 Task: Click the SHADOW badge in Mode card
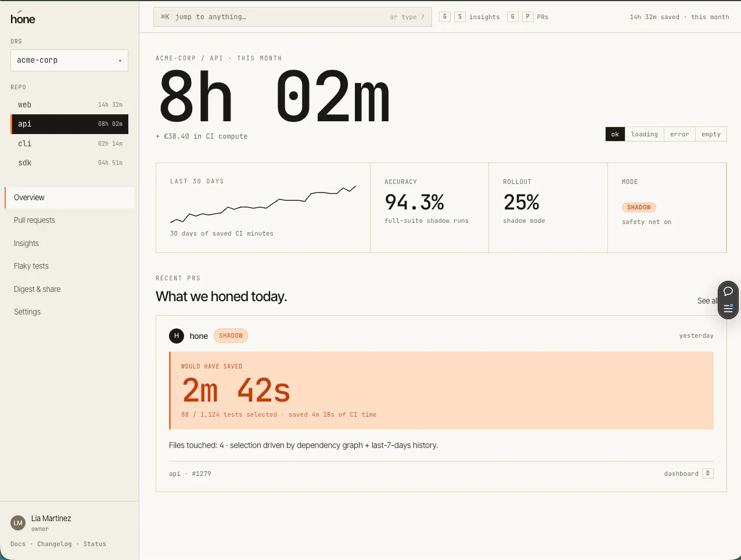coord(639,207)
